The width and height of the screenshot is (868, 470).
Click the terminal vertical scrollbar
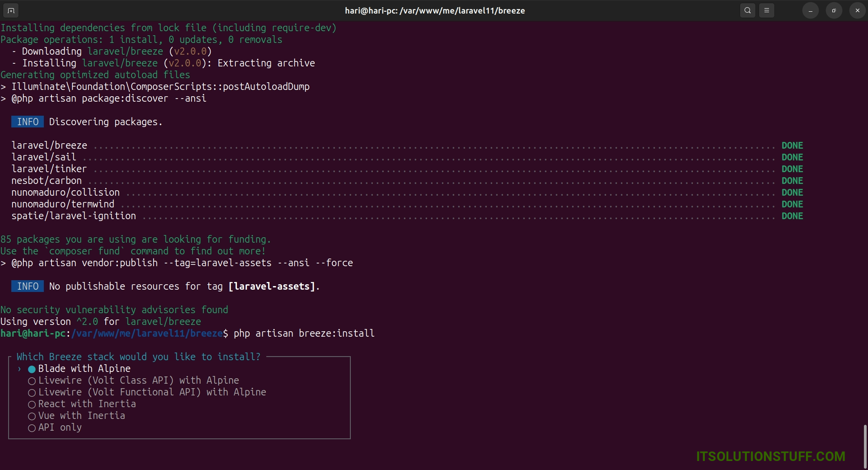point(865,446)
